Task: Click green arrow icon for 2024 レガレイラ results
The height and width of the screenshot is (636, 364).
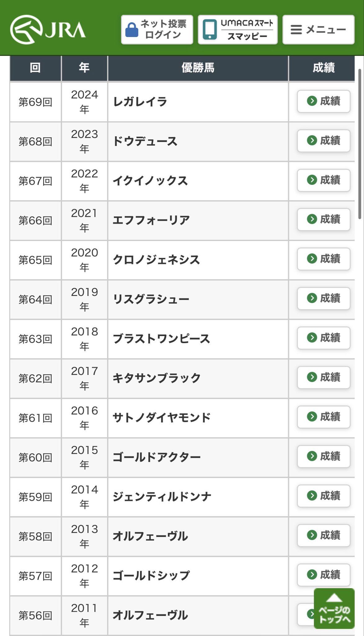Action: pyautogui.click(x=312, y=101)
